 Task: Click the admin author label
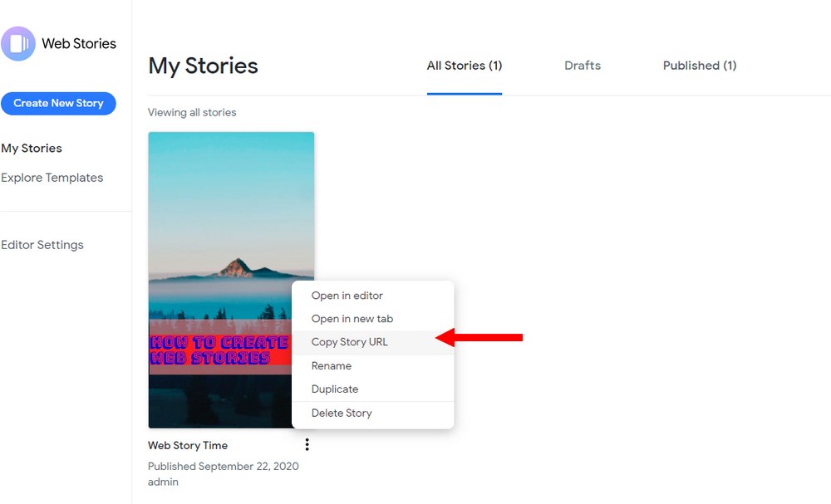pos(163,482)
